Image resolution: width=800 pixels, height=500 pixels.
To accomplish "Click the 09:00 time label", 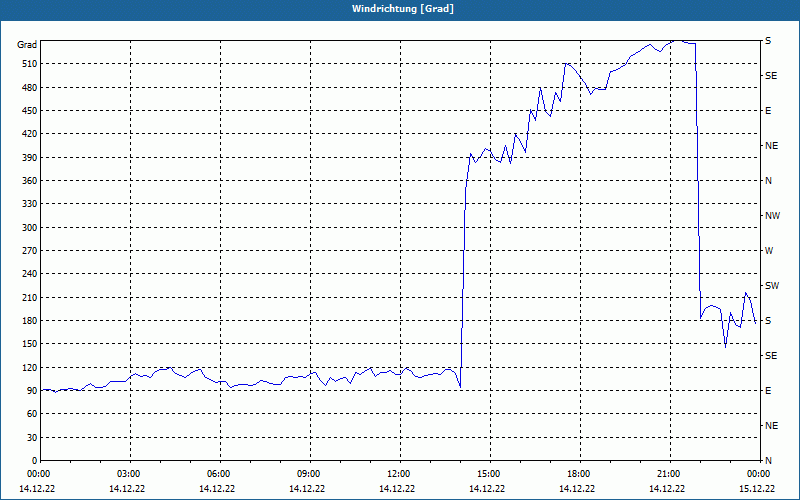I will pyautogui.click(x=310, y=474).
